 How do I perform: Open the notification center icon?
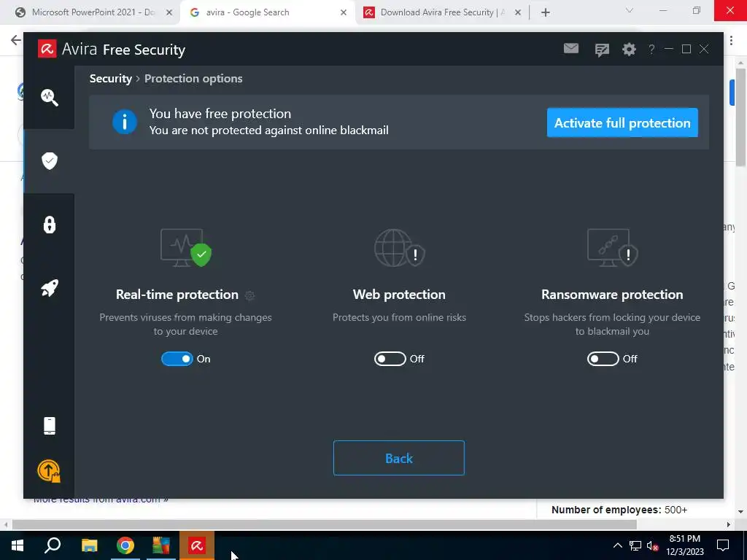[723, 545]
